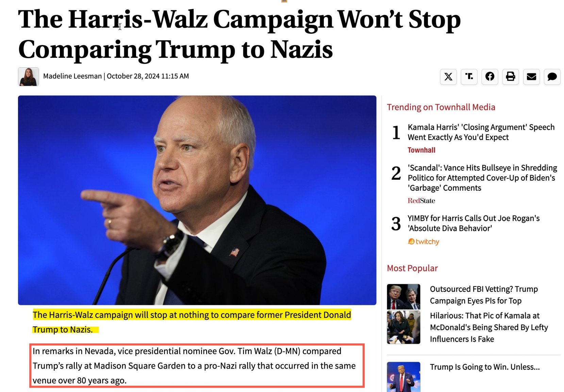Viewport: 564px width, 392px height.
Task: Click the Townhall source label
Action: click(x=421, y=150)
